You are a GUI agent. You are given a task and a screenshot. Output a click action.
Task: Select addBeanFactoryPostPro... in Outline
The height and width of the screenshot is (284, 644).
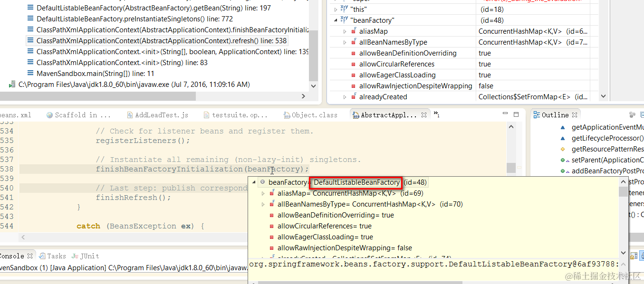[607, 171]
